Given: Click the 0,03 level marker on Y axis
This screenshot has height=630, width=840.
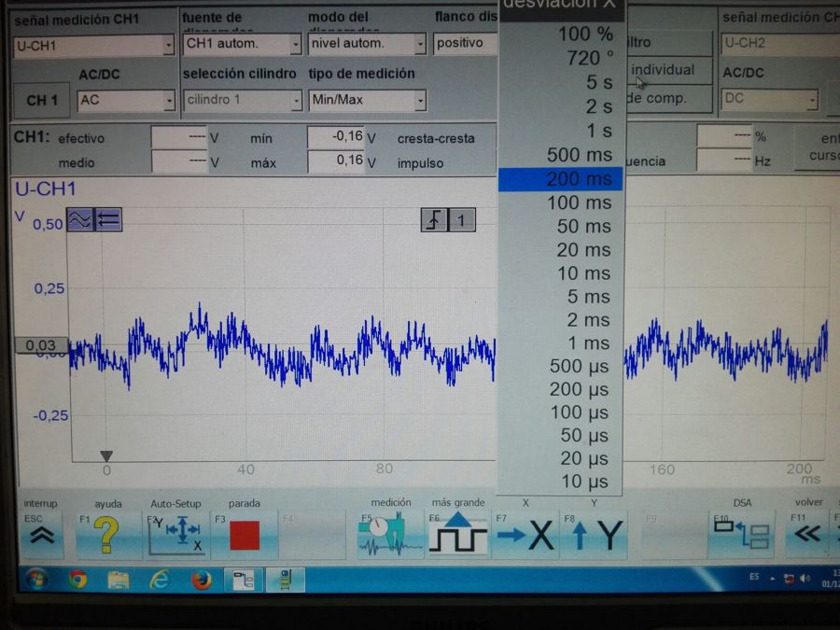Looking at the screenshot, I should click(x=41, y=345).
